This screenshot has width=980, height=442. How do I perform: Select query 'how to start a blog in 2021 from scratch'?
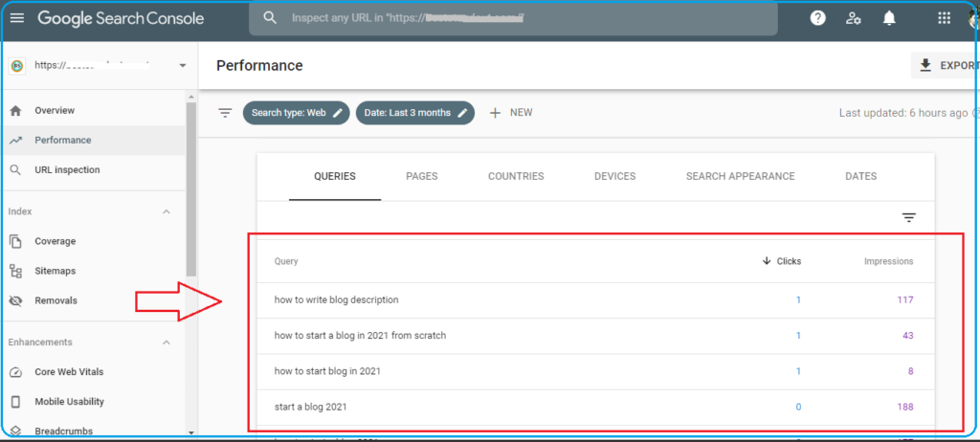360,336
